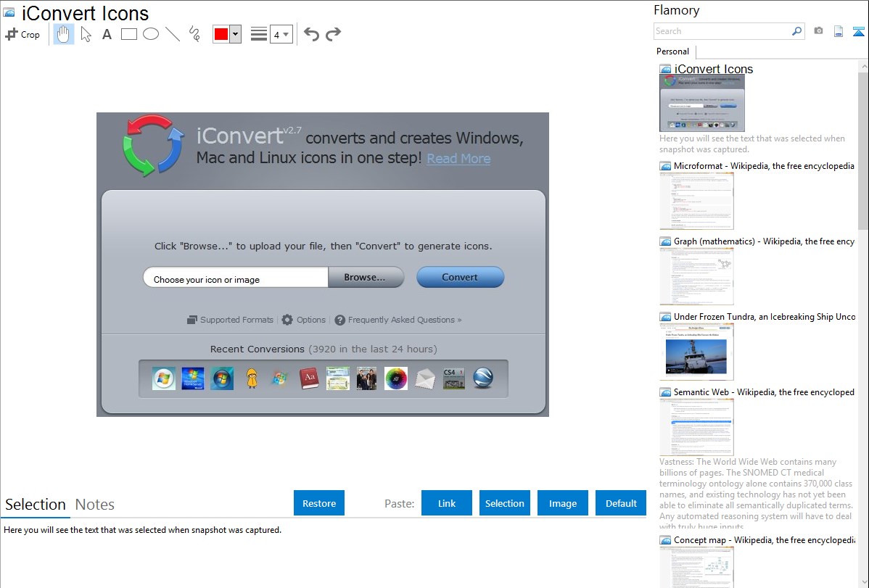This screenshot has height=588, width=869.
Task: Open Frequently Asked Questions link
Action: (x=398, y=320)
